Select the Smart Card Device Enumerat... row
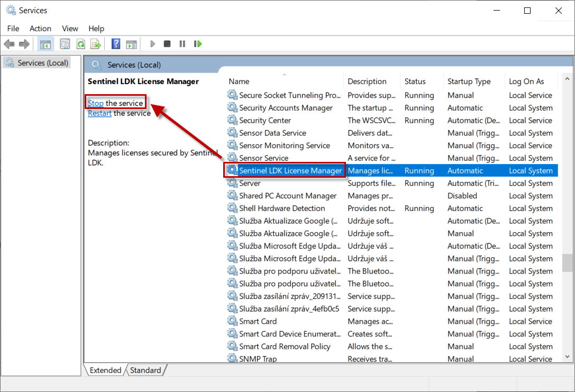Viewport: 575px width, 392px height. pyautogui.click(x=391, y=334)
